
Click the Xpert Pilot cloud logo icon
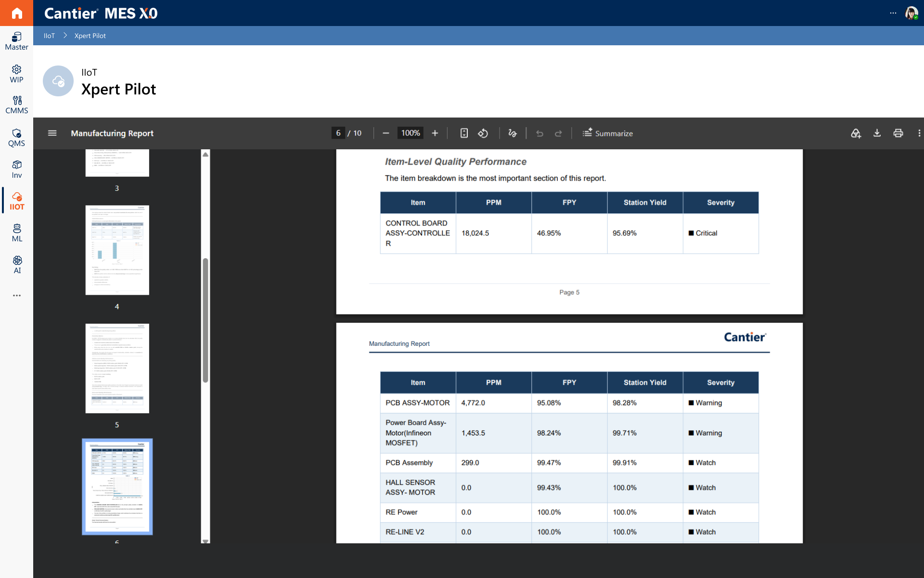(58, 81)
